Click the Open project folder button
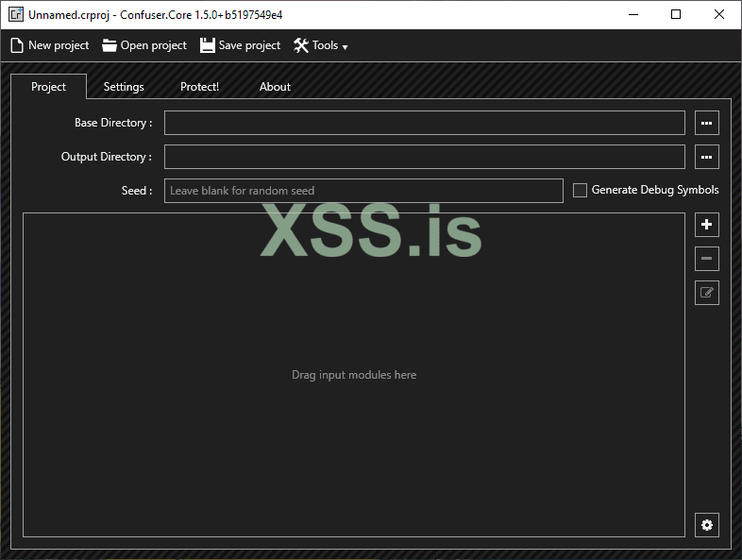Image resolution: width=742 pixels, height=560 pixels. (144, 45)
